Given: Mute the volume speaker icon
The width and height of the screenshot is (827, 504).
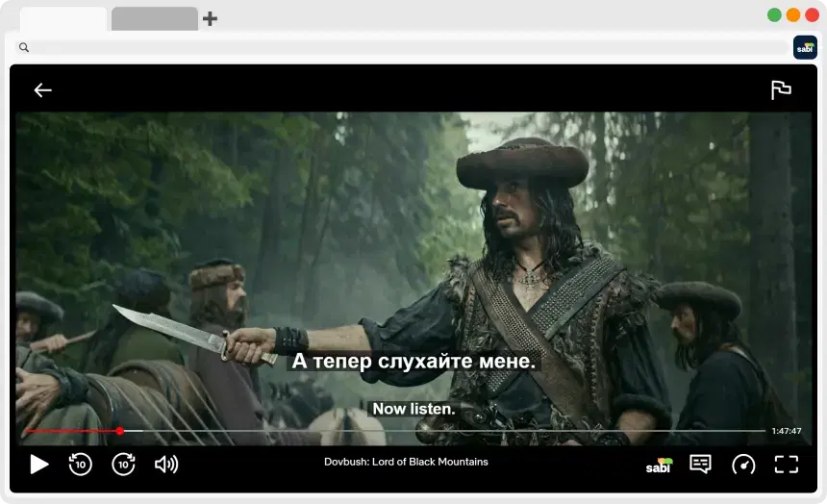Looking at the screenshot, I should point(166,465).
